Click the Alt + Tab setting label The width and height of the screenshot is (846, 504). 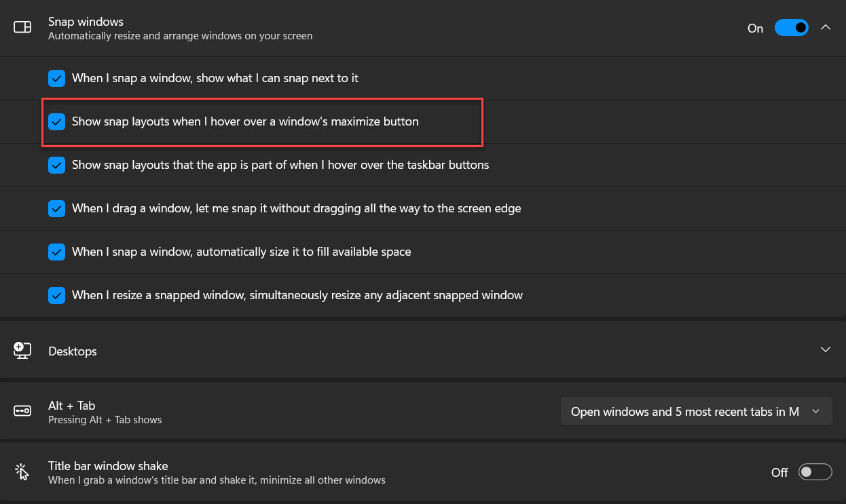pos(71,405)
